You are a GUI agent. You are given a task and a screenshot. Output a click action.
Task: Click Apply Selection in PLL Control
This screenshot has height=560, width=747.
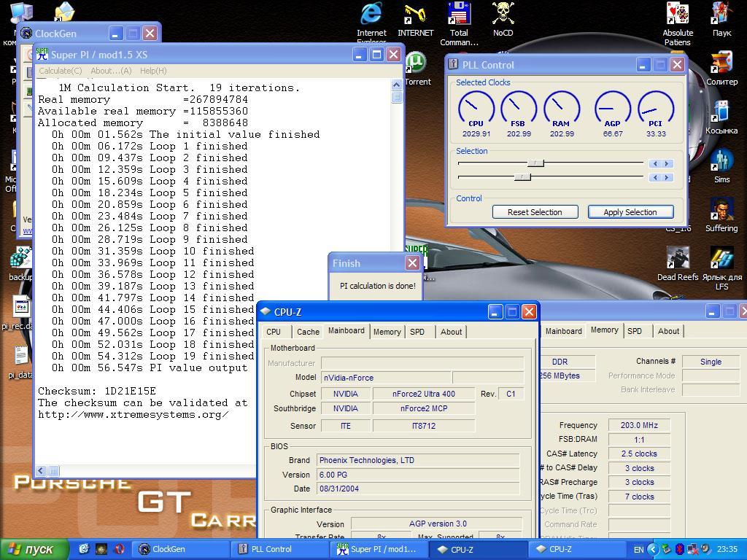point(630,212)
